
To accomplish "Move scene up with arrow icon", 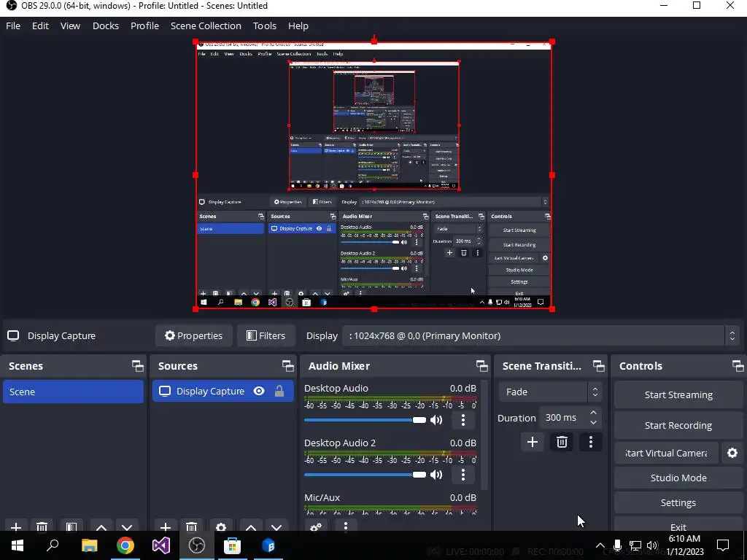I will [101, 526].
